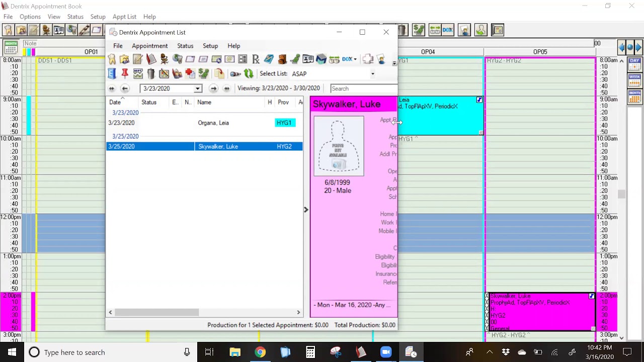Image resolution: width=644 pixels, height=362 pixels.
Task: Click the APPT chart icon in second toolbar row
Action: click(x=138, y=74)
